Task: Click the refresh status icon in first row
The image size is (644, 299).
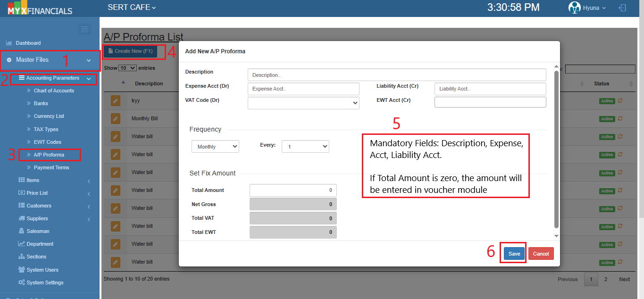Action: pyautogui.click(x=620, y=100)
